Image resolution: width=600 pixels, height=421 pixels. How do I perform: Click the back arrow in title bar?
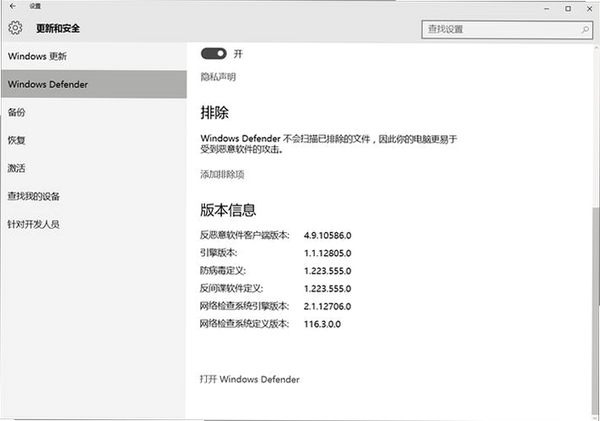(x=13, y=6)
